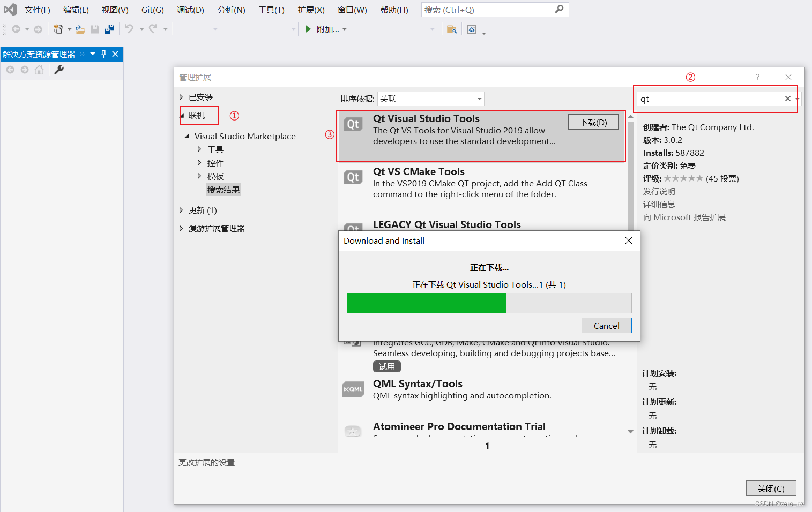The image size is (812, 512).
Task: Open the 发行说明 release notes link
Action: point(659,191)
